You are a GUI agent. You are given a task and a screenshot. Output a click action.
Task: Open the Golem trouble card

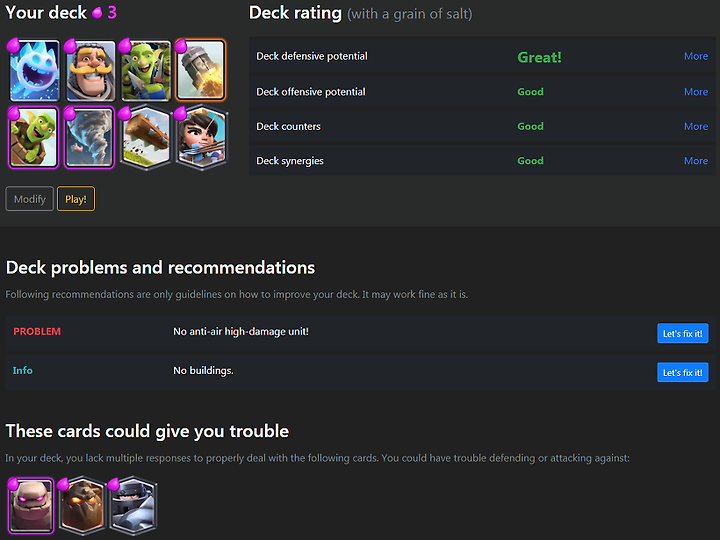point(31,506)
